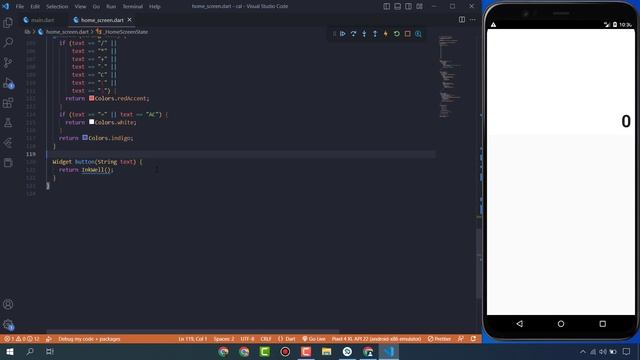The height and width of the screenshot is (360, 640).
Task: Open the Help menu
Action: [155, 7]
